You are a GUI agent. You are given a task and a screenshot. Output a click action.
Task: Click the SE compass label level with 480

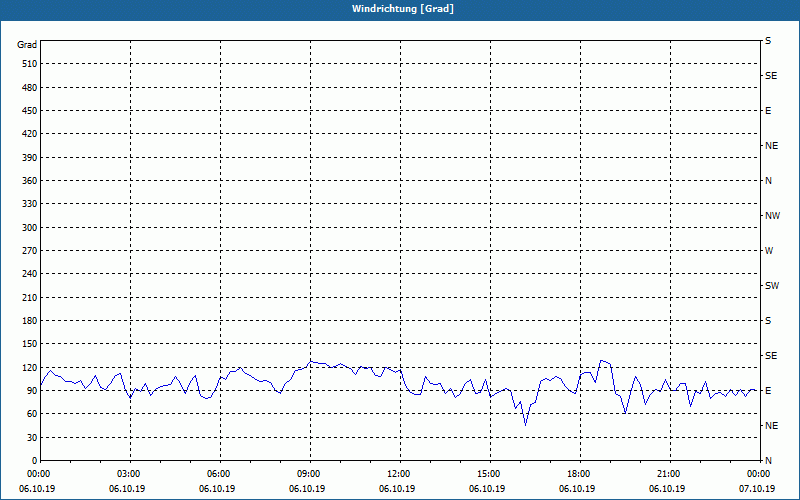click(771, 76)
